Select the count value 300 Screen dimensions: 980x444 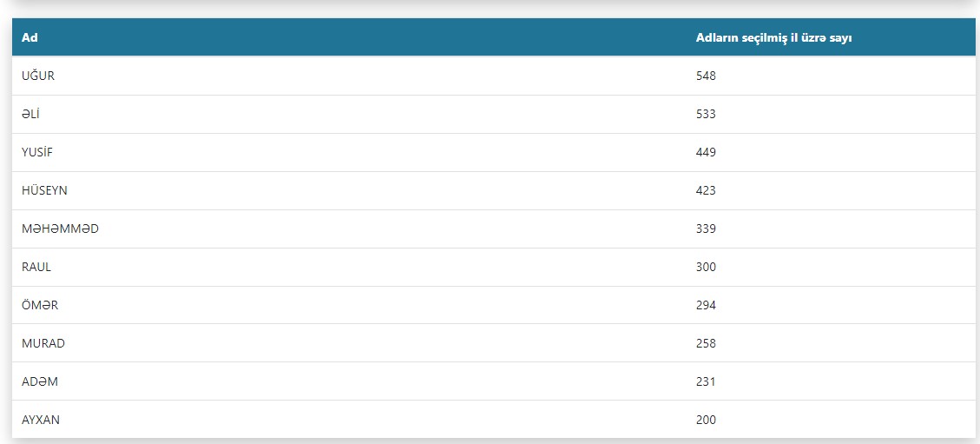706,267
